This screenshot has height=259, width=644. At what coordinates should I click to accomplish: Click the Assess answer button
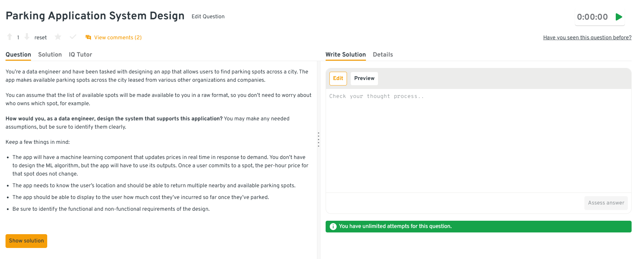pos(606,203)
